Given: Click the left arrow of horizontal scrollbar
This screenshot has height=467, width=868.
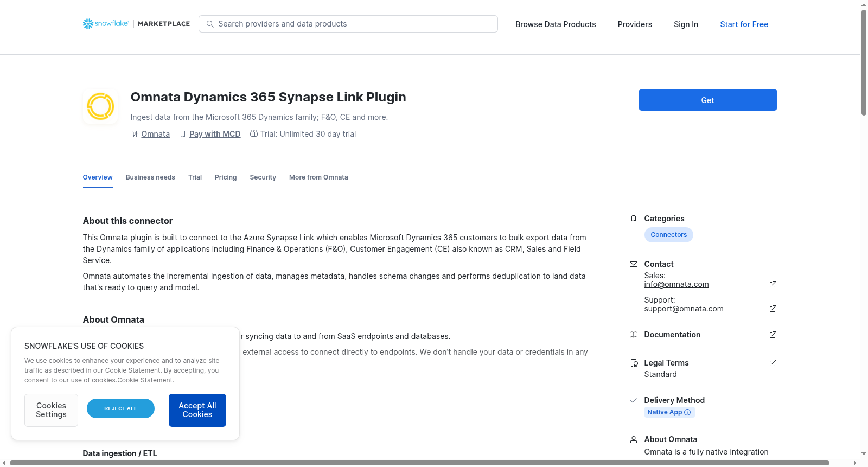Looking at the screenshot, I should point(4,463).
